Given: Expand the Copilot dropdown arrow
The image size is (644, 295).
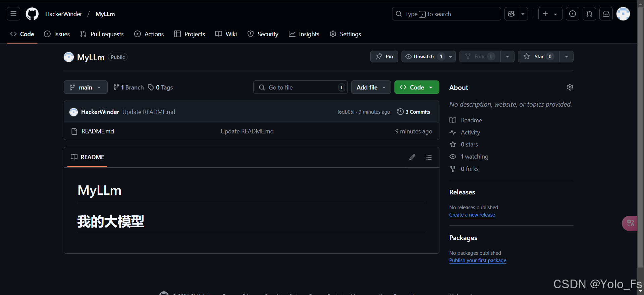Looking at the screenshot, I should tap(523, 14).
